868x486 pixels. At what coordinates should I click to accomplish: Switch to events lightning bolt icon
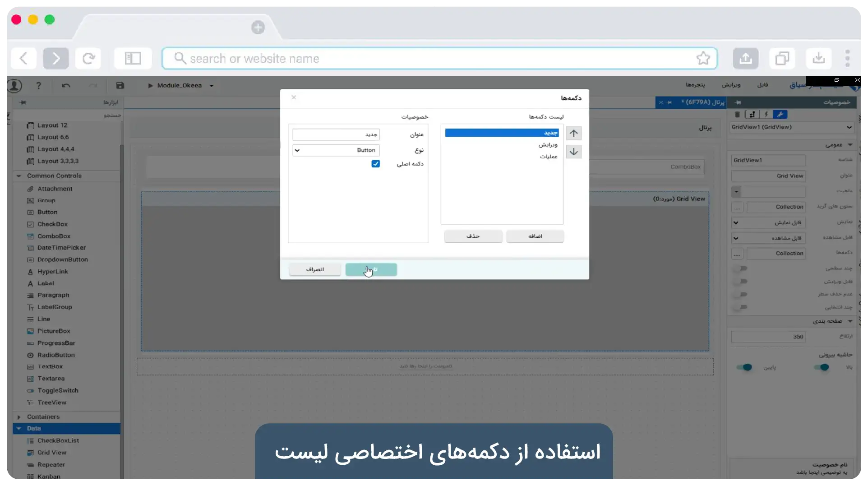766,115
